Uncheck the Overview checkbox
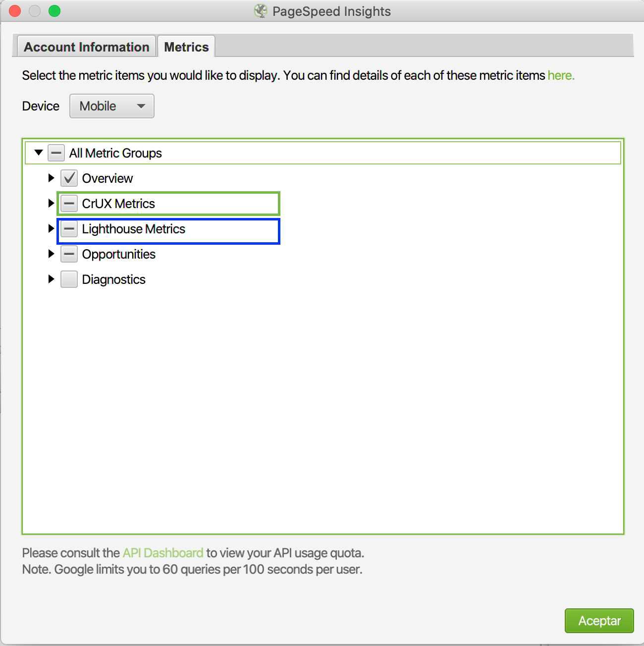This screenshot has height=646, width=644. [x=69, y=178]
